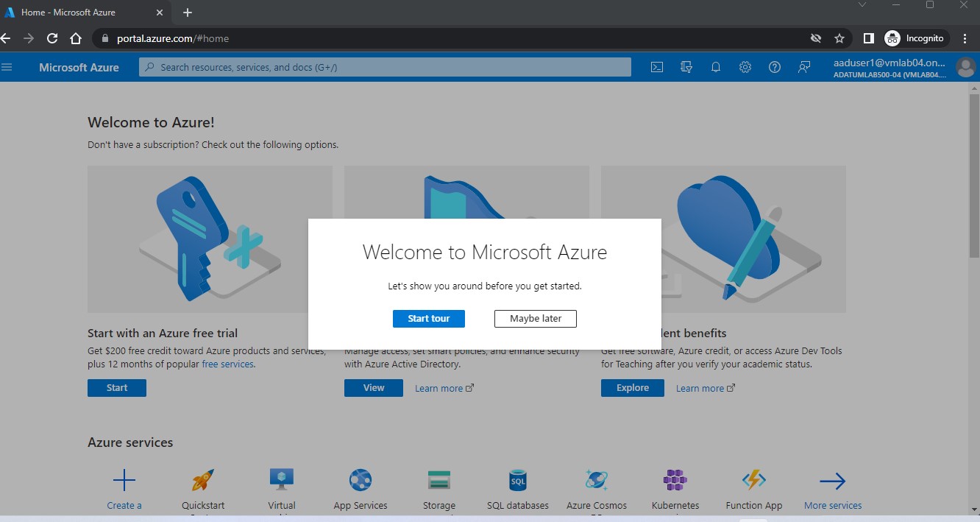Open the browser window dropdown chevron

[862, 5]
